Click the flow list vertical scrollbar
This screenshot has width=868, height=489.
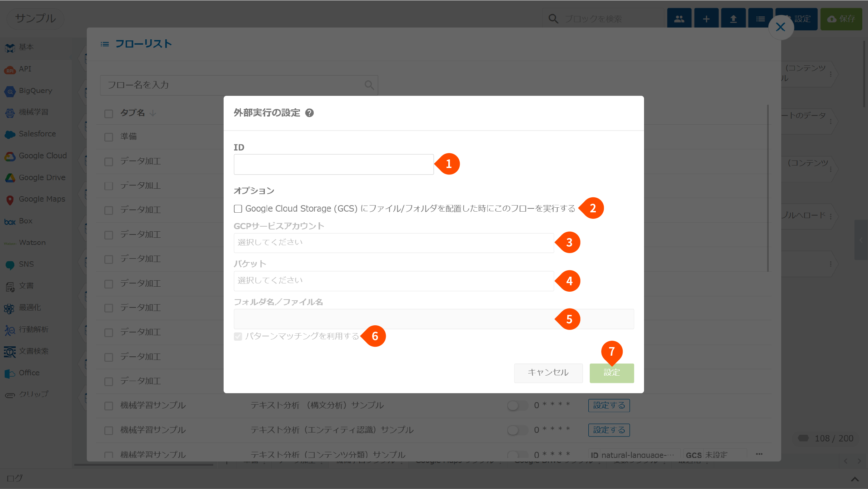click(x=768, y=188)
